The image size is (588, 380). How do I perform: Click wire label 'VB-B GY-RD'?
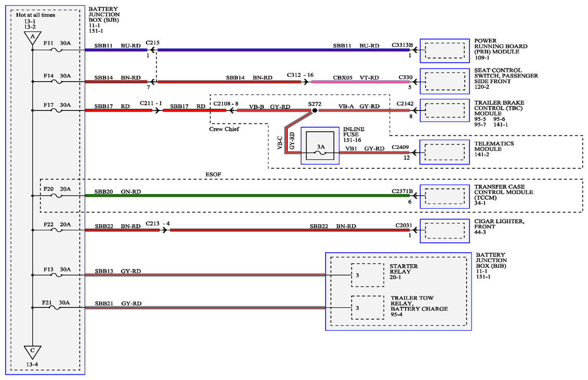270,107
